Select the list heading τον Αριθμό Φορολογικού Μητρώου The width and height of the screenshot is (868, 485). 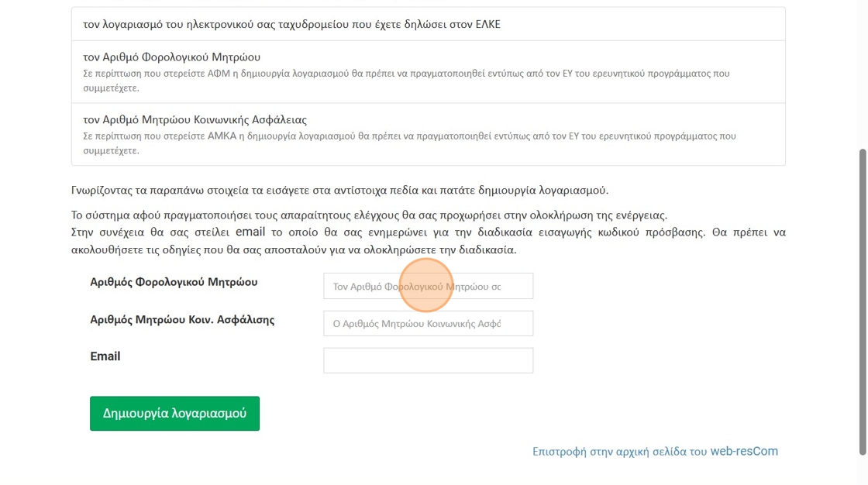[171, 57]
